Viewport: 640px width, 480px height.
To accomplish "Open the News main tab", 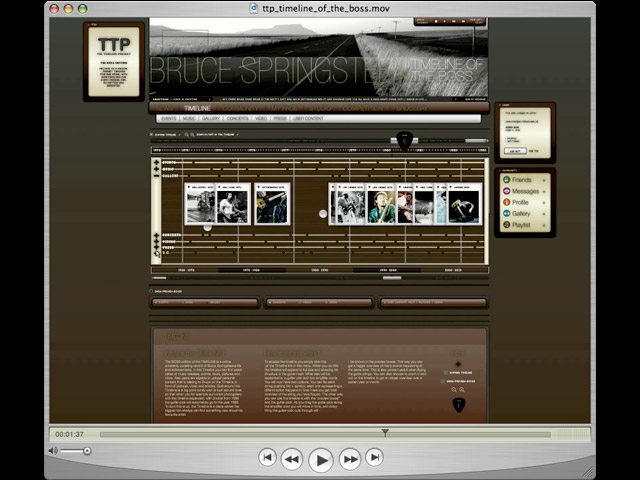I will (x=164, y=108).
